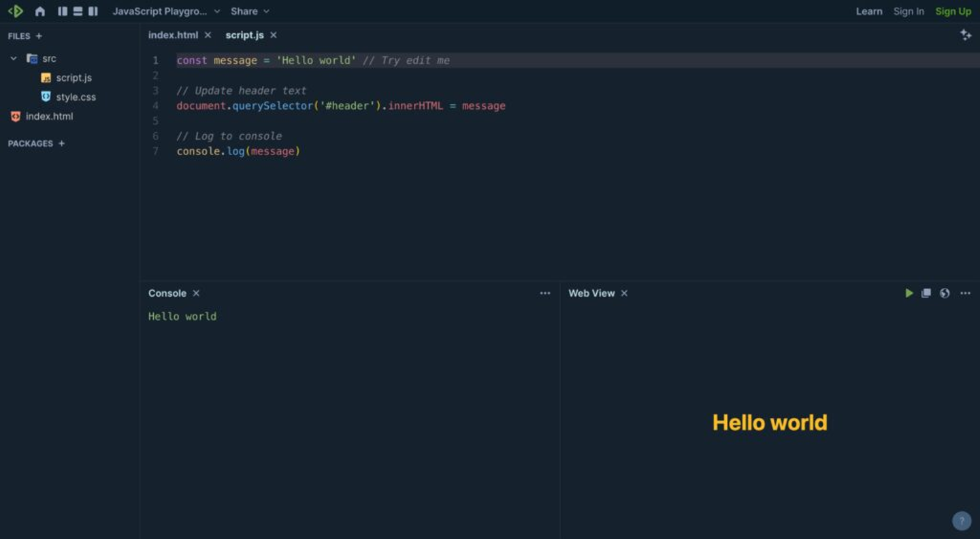Collapse the src folder chevron
The height and width of the screenshot is (539, 980).
pyautogui.click(x=14, y=59)
